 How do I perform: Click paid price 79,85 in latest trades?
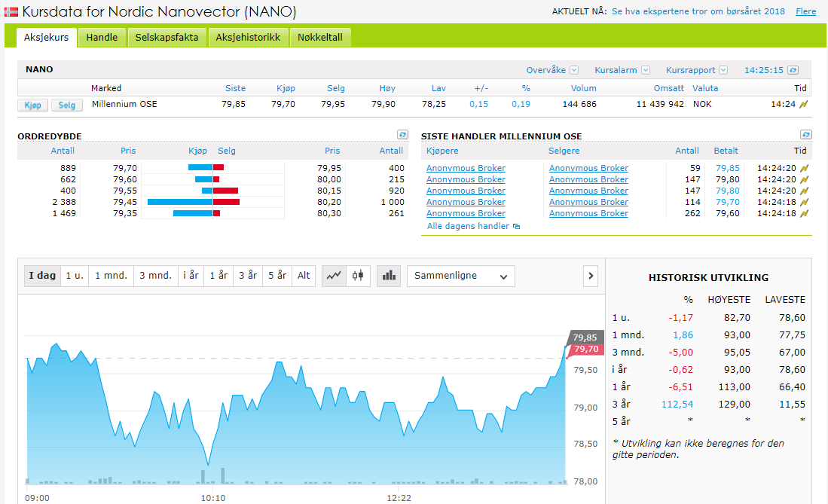tap(728, 168)
